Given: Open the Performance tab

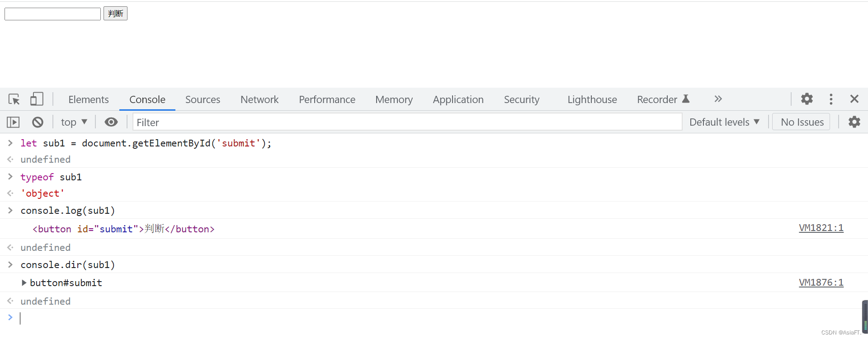Looking at the screenshot, I should coord(327,99).
